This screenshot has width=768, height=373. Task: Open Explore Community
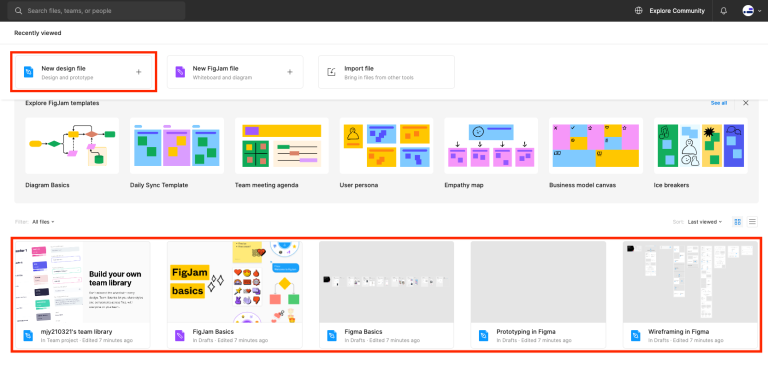point(677,11)
